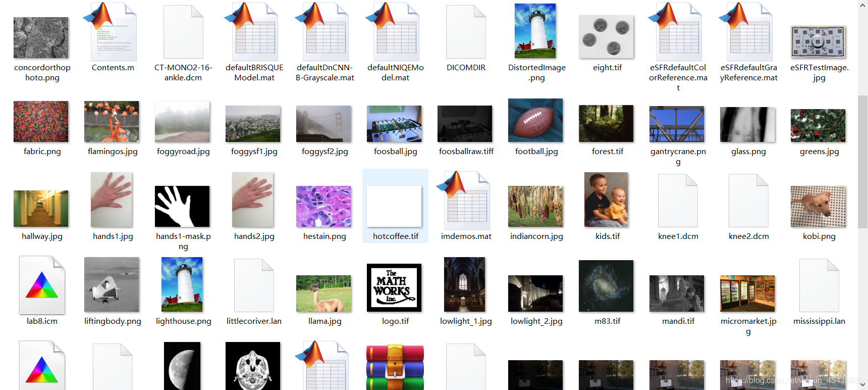The width and height of the screenshot is (868, 390).
Task: Select the DICOMDIR blank file icon
Action: 466,32
